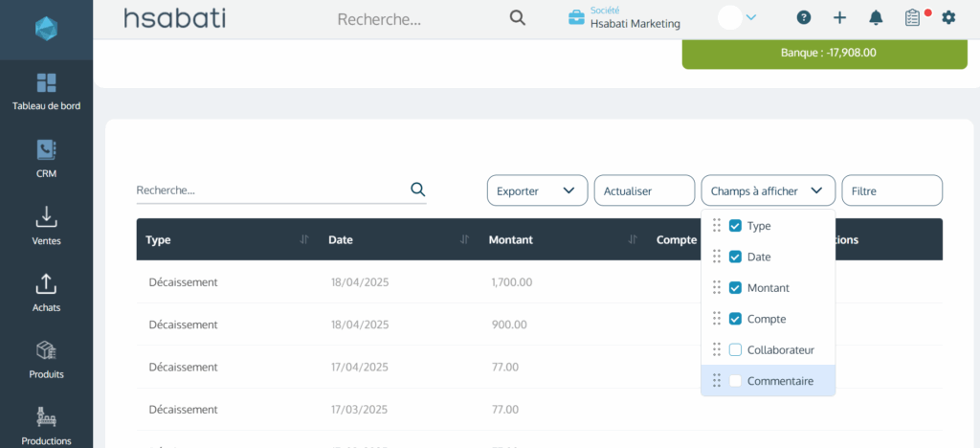Open CRM from the sidebar
This screenshot has height=448, width=980.
(x=46, y=158)
